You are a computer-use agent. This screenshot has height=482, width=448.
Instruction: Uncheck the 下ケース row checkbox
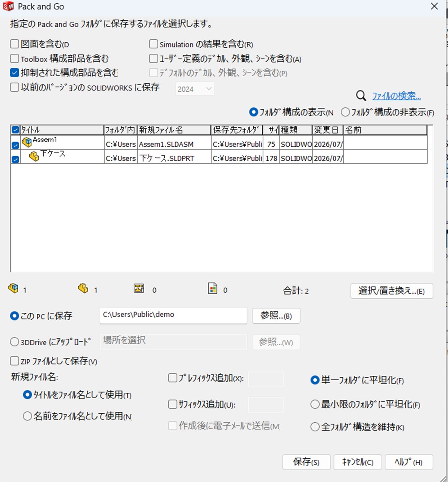(15, 159)
